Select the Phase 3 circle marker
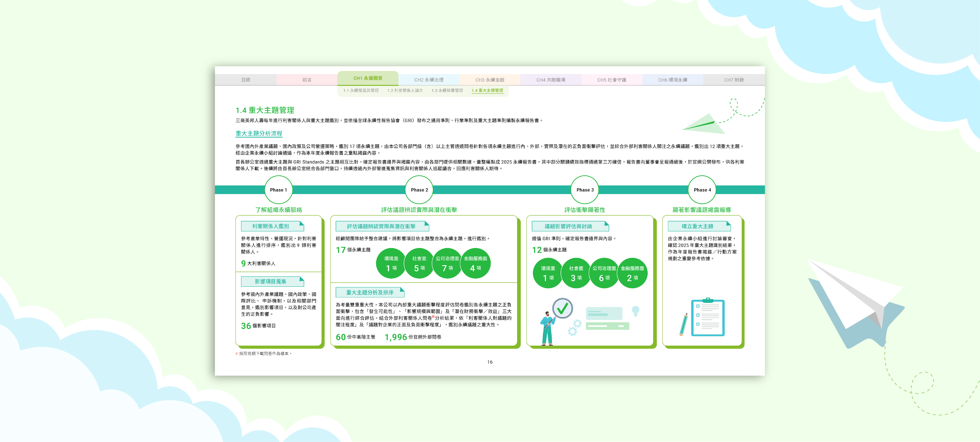The width and height of the screenshot is (980, 442). (x=585, y=190)
